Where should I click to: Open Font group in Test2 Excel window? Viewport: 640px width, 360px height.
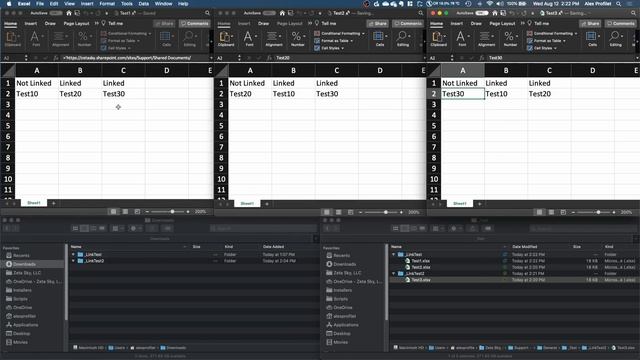249,39
